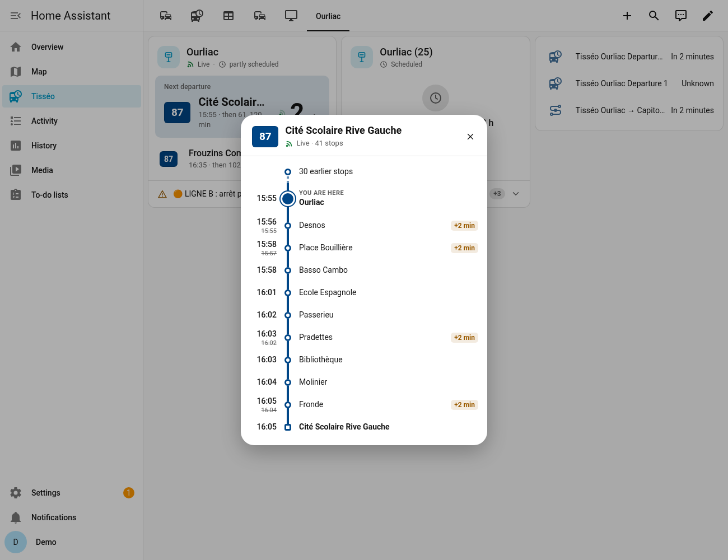Open the History chart icon

click(16, 146)
